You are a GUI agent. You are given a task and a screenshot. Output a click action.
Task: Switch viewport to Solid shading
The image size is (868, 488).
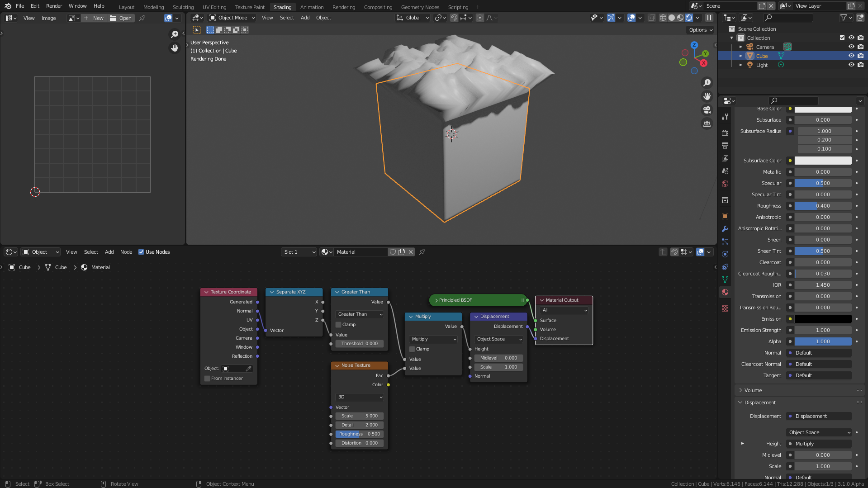click(x=672, y=18)
